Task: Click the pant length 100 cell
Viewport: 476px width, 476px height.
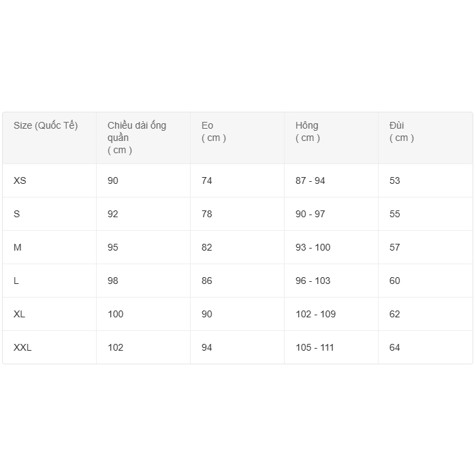Action: pos(116,315)
